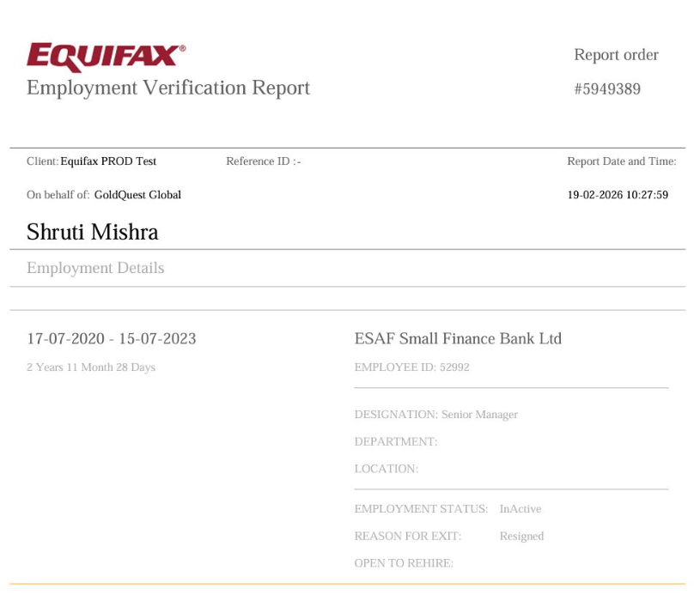Image resolution: width=700 pixels, height=595 pixels.
Task: Click duration '2 Years 11 Month 28 Days'
Action: coord(91,367)
